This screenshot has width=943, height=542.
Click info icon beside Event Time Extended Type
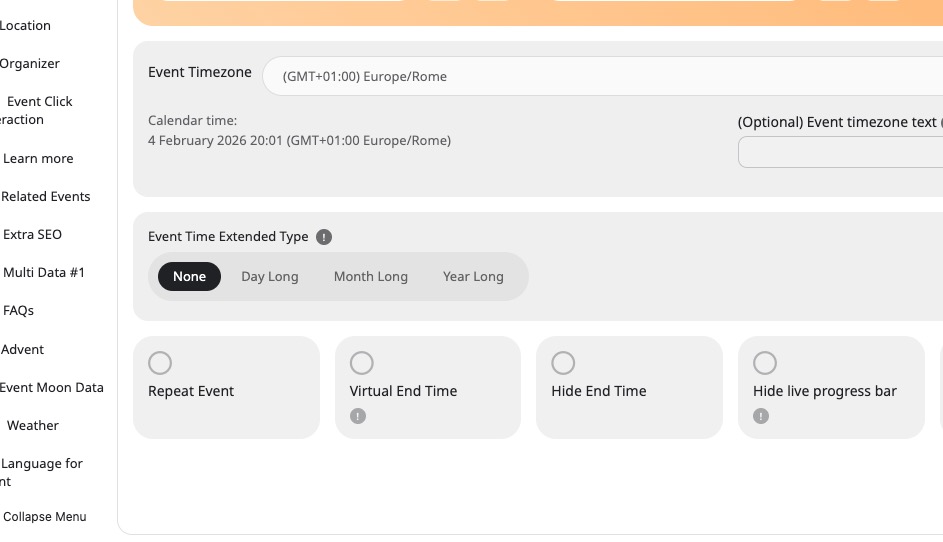click(x=323, y=237)
